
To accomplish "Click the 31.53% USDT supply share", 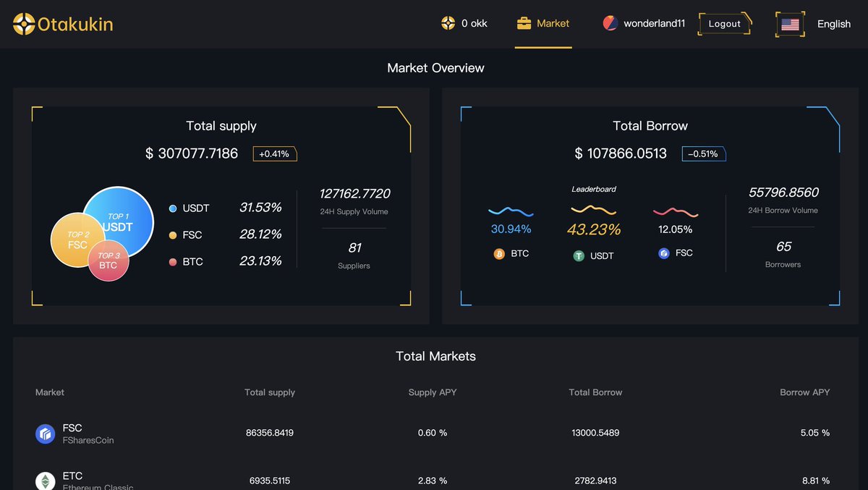I will click(x=260, y=208).
